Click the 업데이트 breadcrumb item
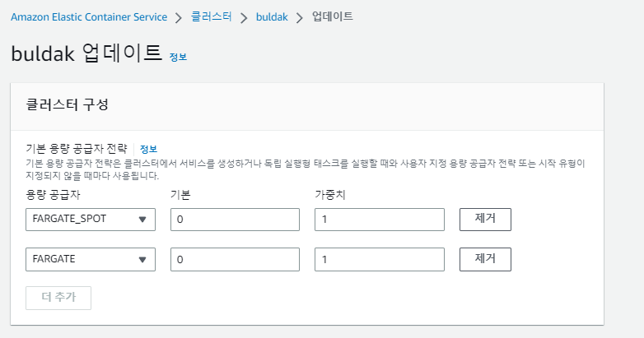 [x=332, y=16]
